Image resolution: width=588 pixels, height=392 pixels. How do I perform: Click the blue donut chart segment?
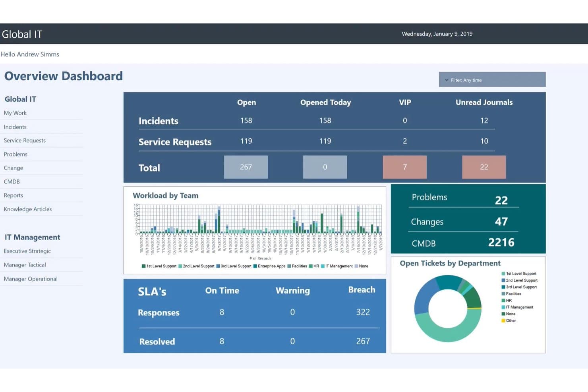pos(424,297)
